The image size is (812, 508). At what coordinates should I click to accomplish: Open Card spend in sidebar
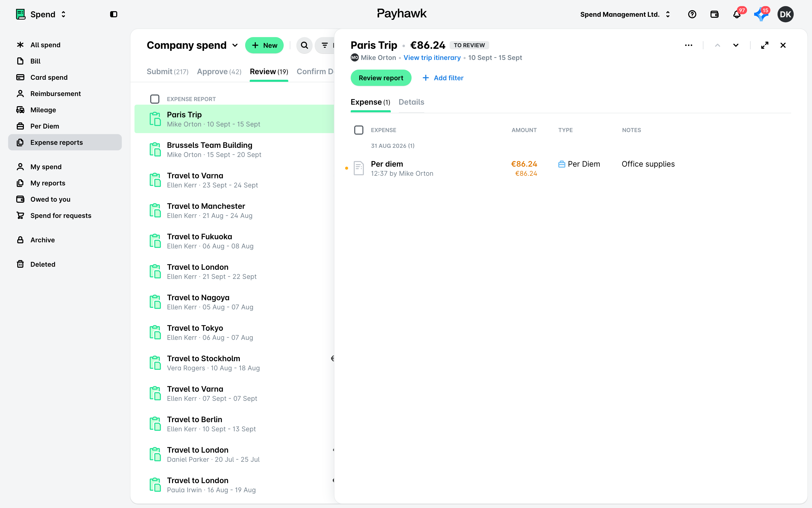point(65,77)
